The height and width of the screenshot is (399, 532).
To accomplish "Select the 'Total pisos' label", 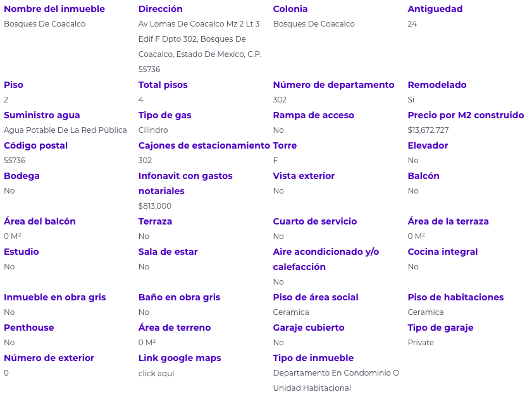I will [163, 85].
